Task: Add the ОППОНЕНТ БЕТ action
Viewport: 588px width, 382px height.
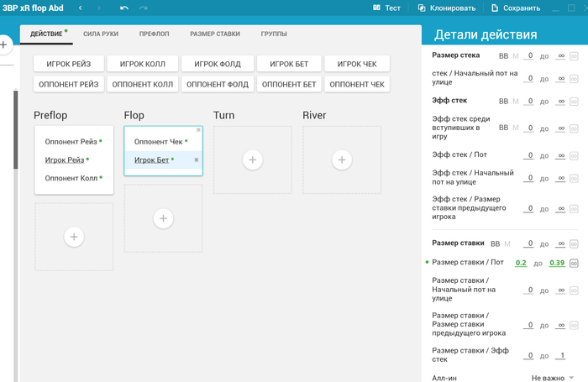Action: point(289,84)
